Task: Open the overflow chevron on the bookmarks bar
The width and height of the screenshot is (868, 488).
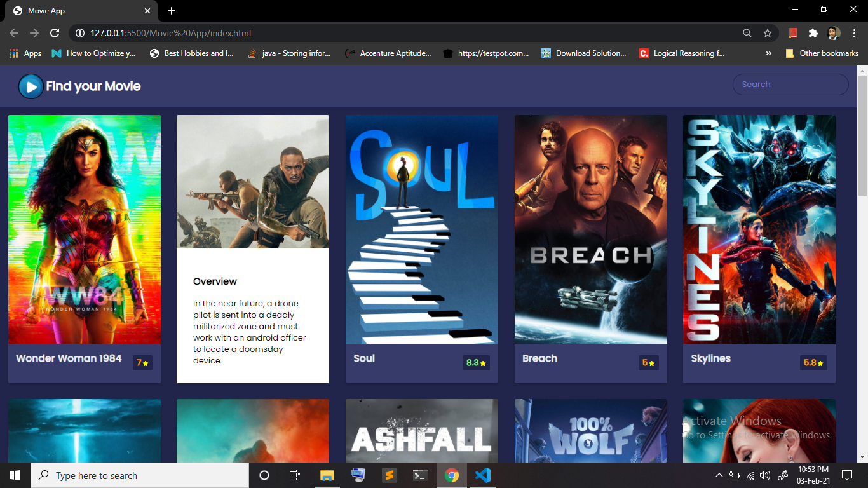Action: point(769,53)
